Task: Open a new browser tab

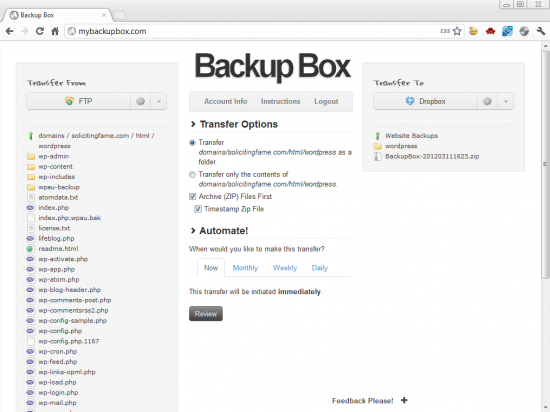Action: [120, 15]
